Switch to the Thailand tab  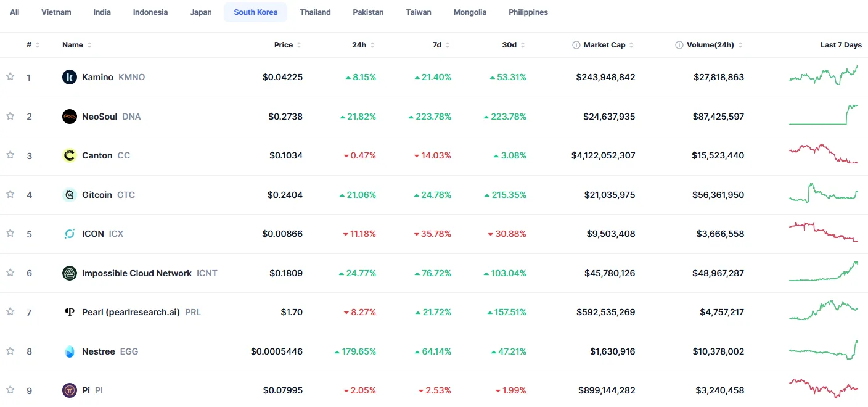(x=315, y=12)
